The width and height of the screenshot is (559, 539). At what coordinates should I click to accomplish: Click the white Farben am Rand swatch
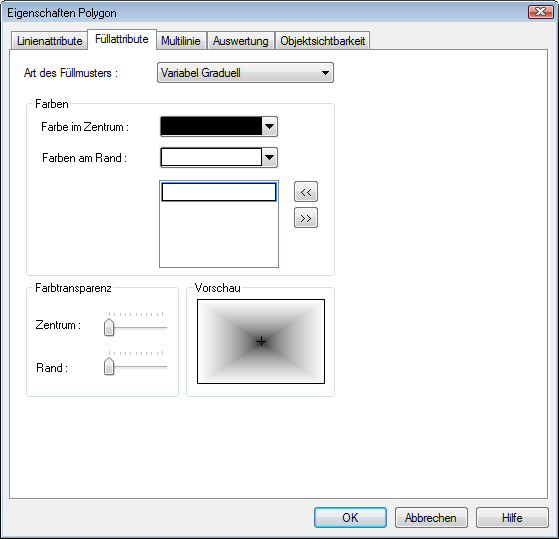coord(211,157)
